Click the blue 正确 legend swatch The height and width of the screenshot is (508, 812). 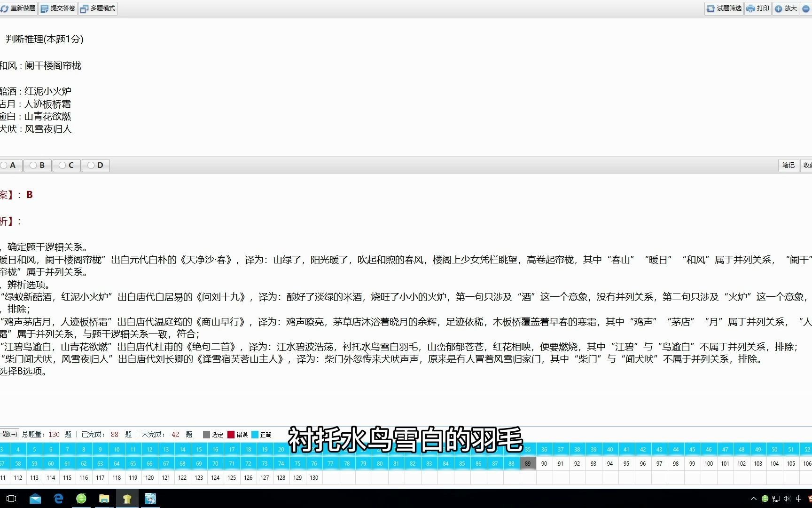pyautogui.click(x=255, y=435)
